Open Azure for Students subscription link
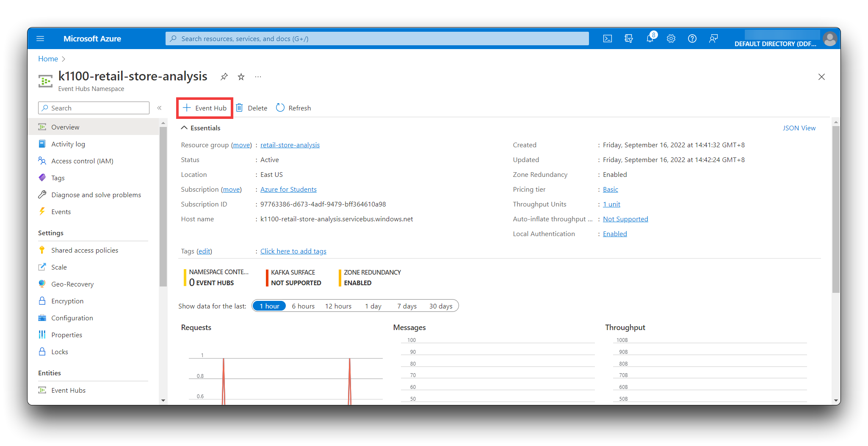This screenshot has height=446, width=868. click(288, 189)
